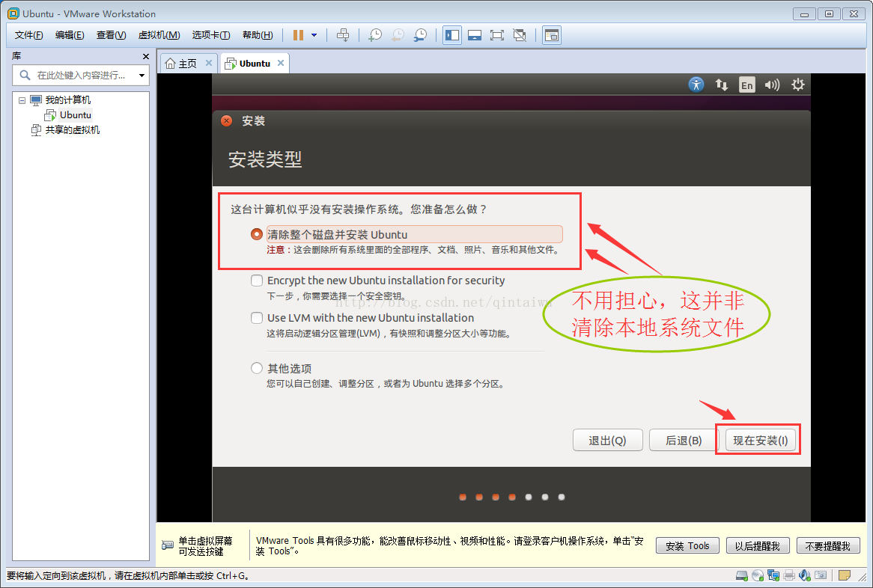Image resolution: width=873 pixels, height=588 pixels.
Task: Open the power options dropdown arrow
Action: [x=314, y=35]
